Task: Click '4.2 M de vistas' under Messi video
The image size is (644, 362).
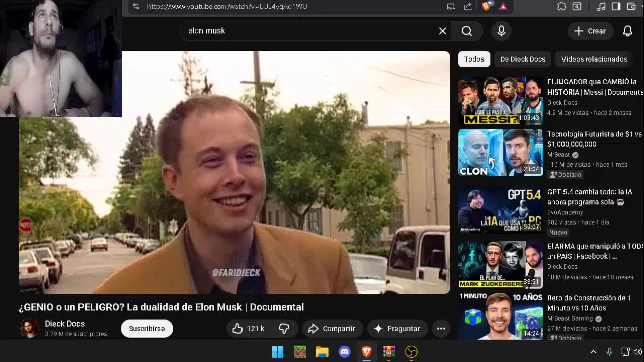Action: 568,113
